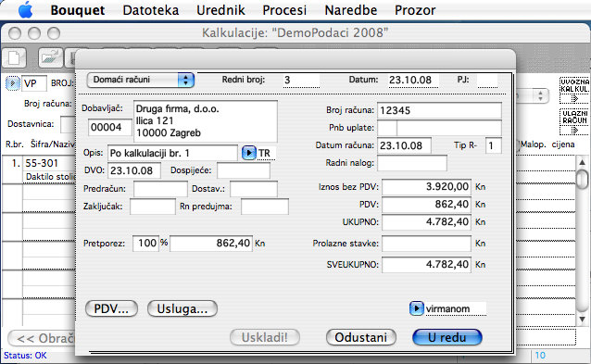The height and width of the screenshot is (364, 591).
Task: Open the Datoteka menu
Action: tap(151, 10)
